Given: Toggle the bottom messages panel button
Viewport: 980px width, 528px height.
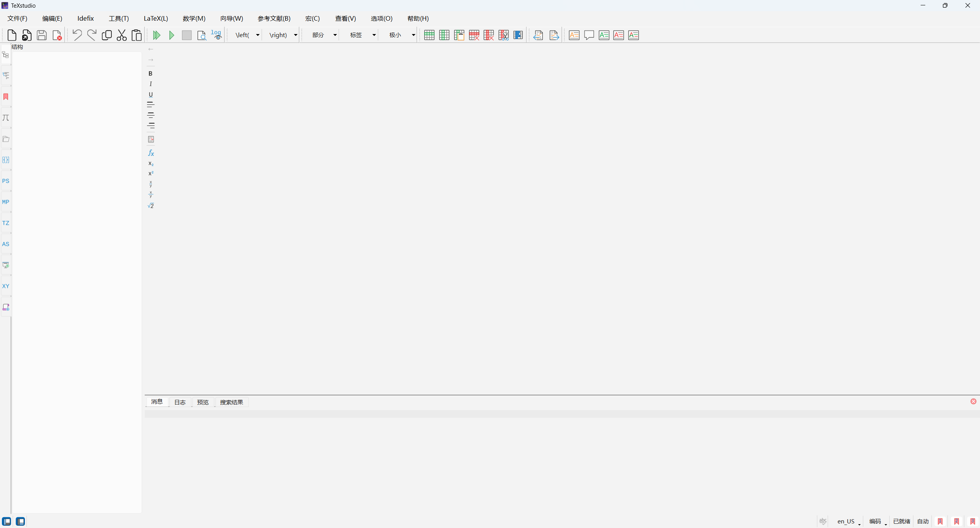Looking at the screenshot, I should pyautogui.click(x=20, y=521).
